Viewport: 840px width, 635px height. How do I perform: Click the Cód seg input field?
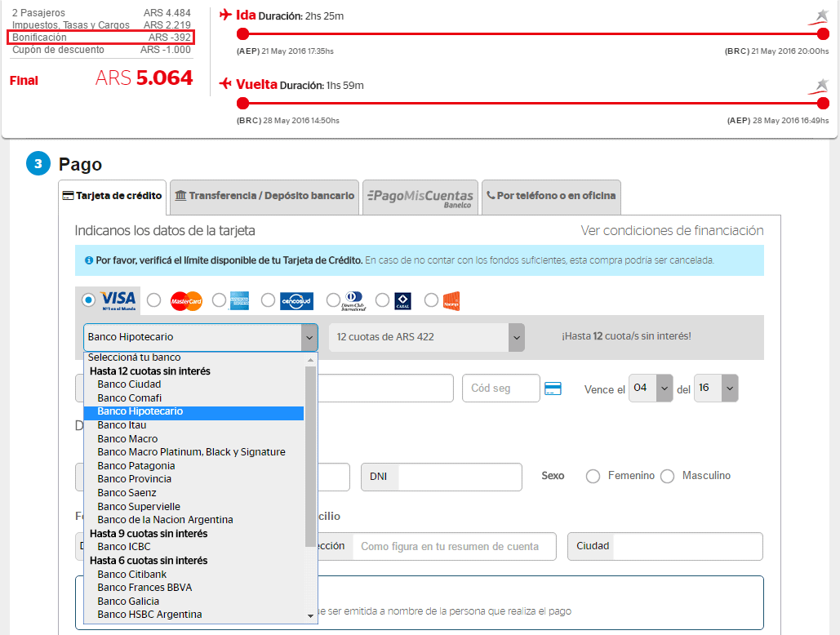[x=501, y=389]
